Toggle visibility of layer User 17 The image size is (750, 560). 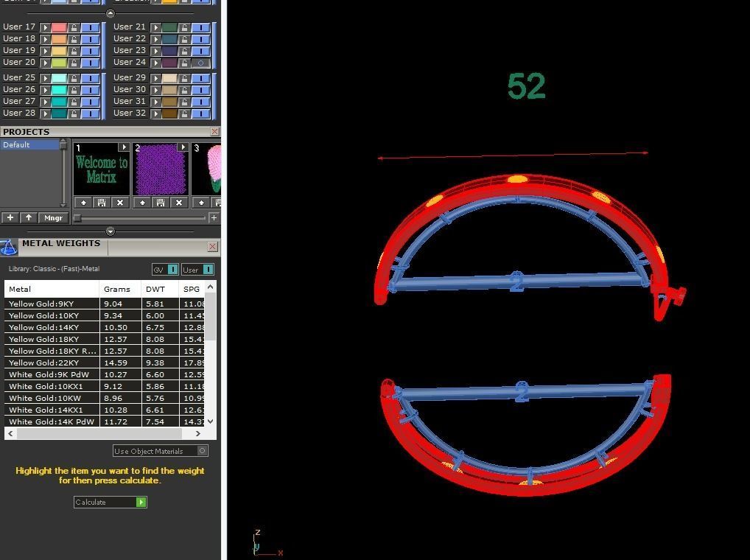[90, 28]
